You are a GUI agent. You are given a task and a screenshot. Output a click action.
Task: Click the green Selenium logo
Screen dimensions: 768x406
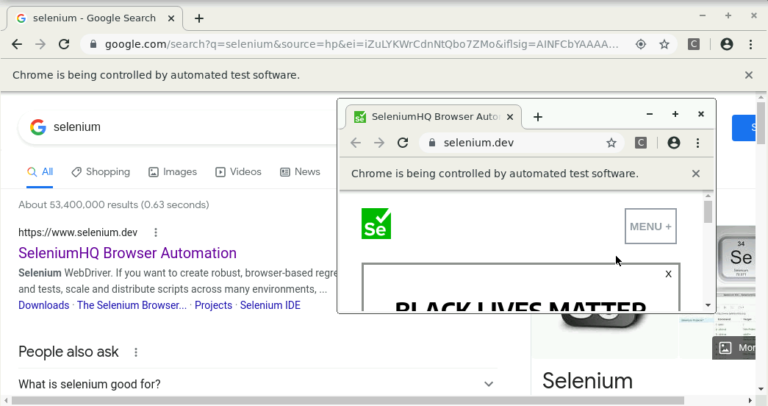click(376, 224)
